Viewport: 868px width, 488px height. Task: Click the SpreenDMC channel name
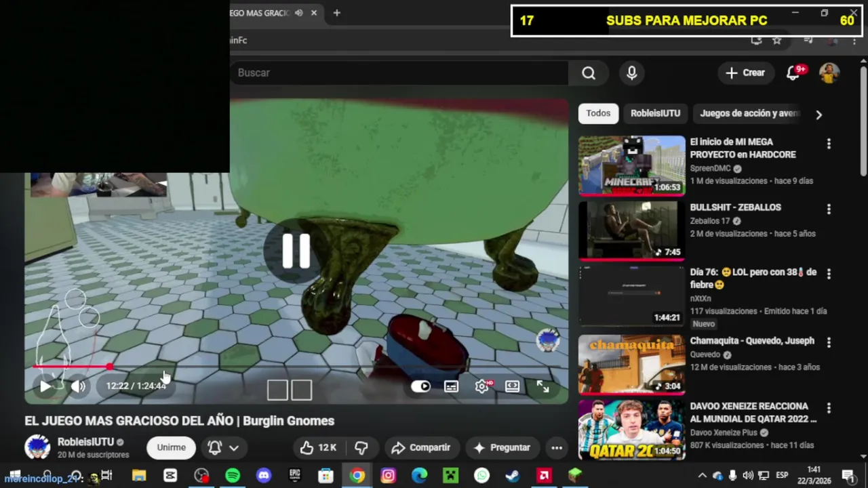coord(710,168)
